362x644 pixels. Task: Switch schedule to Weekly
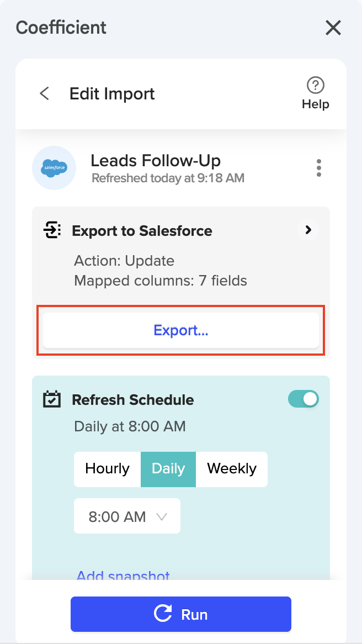click(x=232, y=469)
